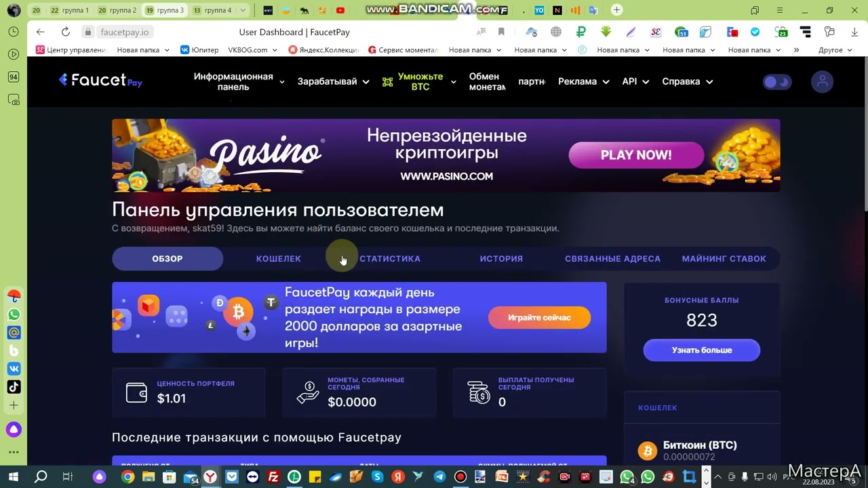Expand the tab groups dropdown arrow
The height and width of the screenshot is (488, 868).
coord(243,10)
